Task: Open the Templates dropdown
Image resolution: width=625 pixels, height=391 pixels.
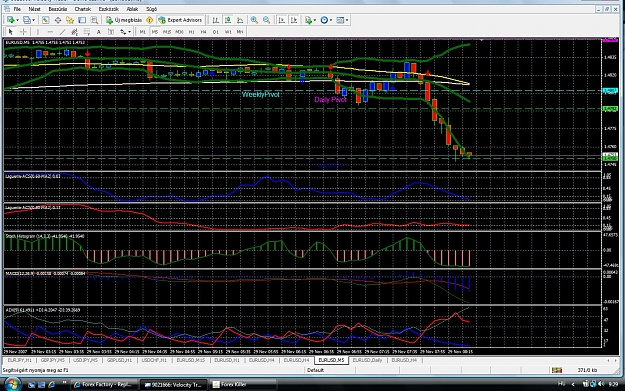Action: coord(342,20)
